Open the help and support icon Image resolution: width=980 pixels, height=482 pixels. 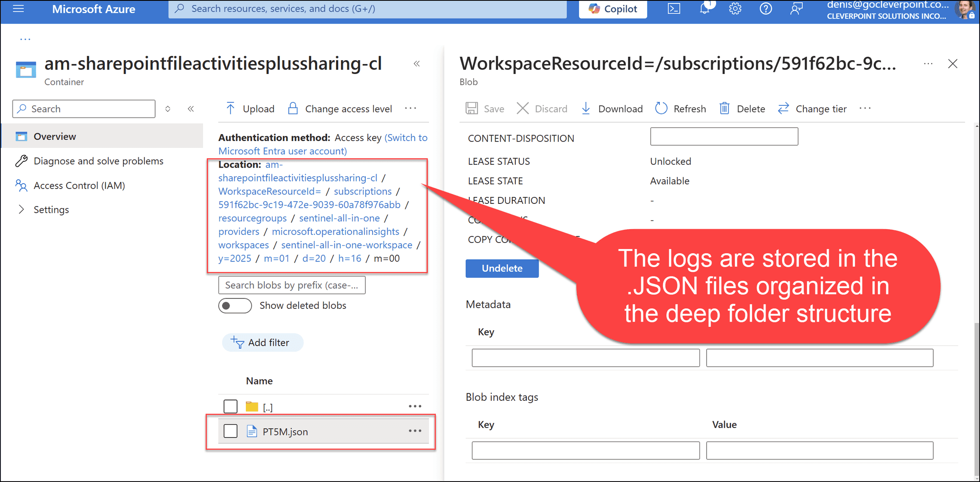766,9
